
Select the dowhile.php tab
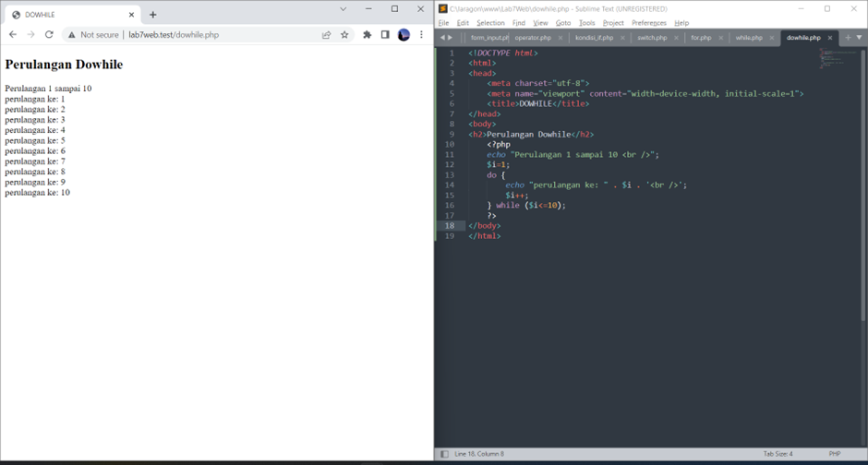tap(803, 38)
